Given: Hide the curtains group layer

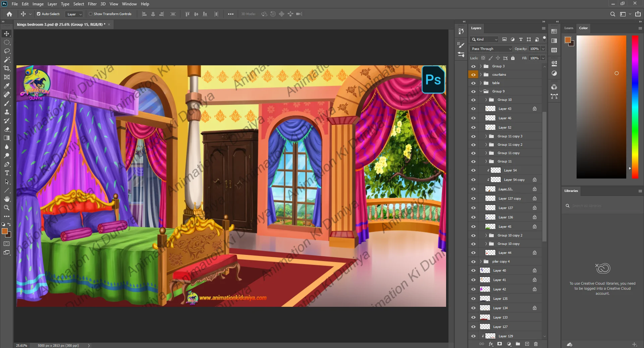Looking at the screenshot, I should (473, 75).
